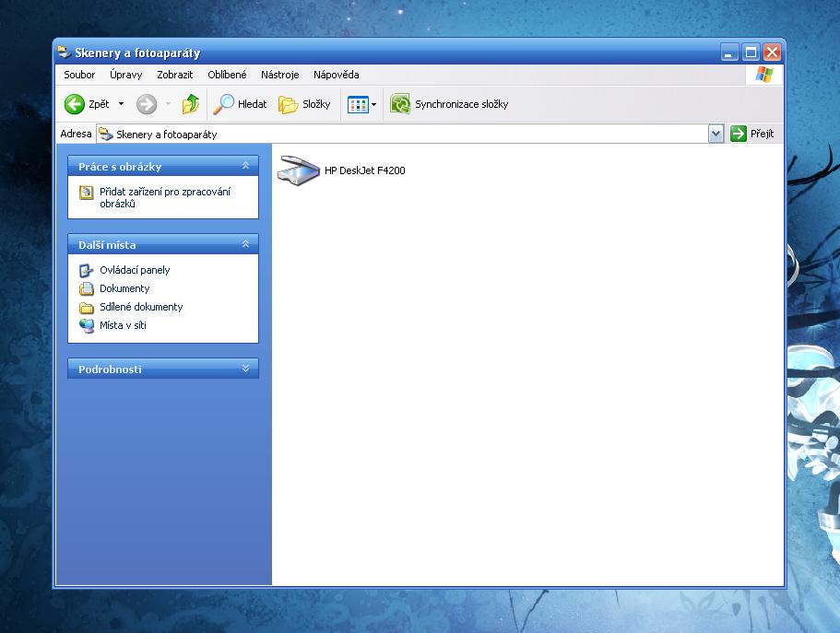Image resolution: width=840 pixels, height=633 pixels.
Task: Open Sdílené dokumenty link
Action: pyautogui.click(x=141, y=307)
